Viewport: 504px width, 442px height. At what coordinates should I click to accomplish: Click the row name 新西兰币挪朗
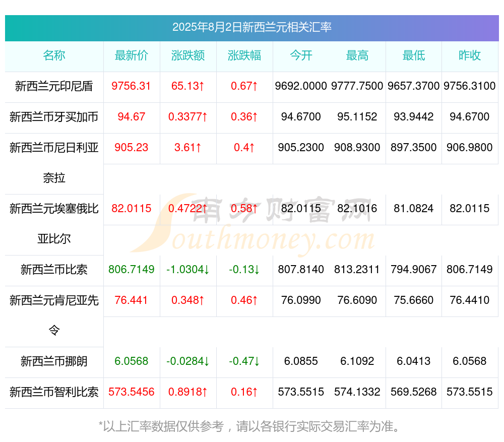point(54,361)
